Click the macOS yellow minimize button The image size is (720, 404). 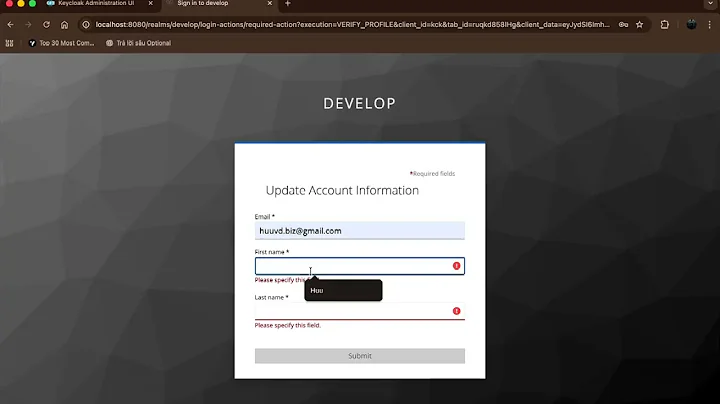21,3
